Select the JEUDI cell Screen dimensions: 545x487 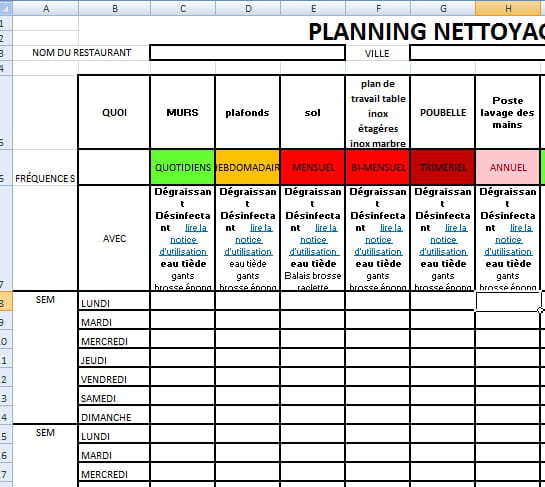tap(114, 358)
